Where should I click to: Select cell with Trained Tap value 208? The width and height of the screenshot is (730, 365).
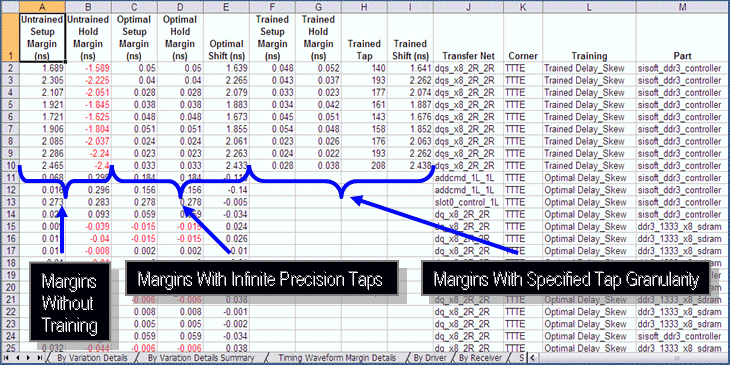point(364,165)
